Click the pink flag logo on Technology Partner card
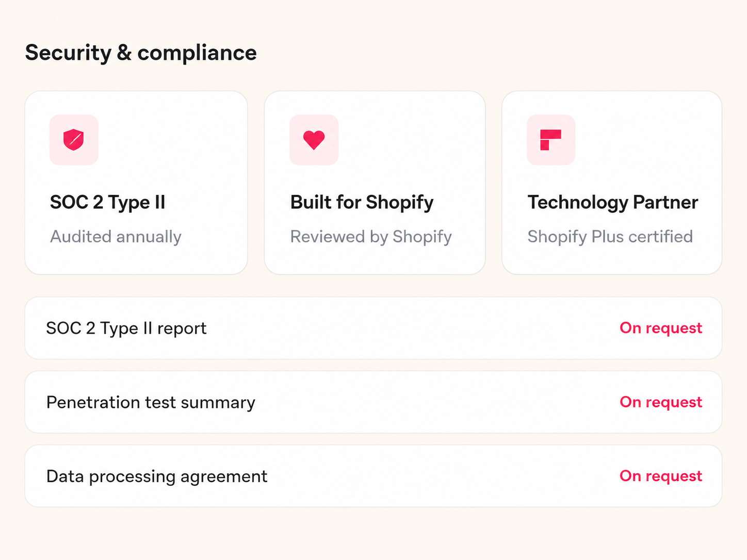747x560 pixels. 550,140
